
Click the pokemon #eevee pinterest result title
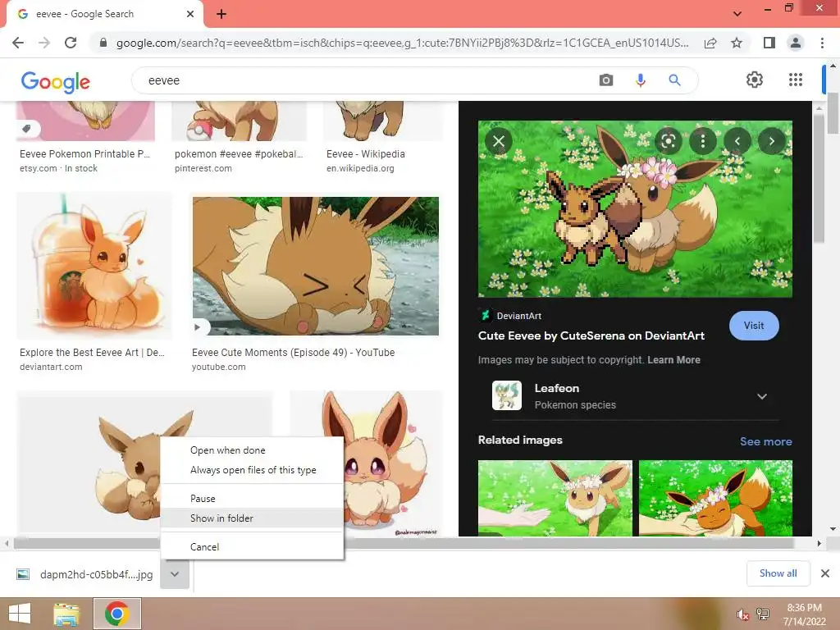tap(239, 154)
